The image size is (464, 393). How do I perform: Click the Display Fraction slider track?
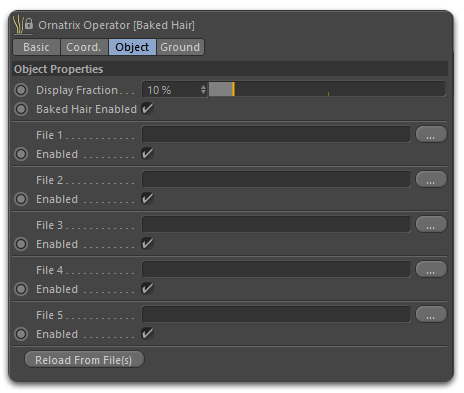point(327,90)
